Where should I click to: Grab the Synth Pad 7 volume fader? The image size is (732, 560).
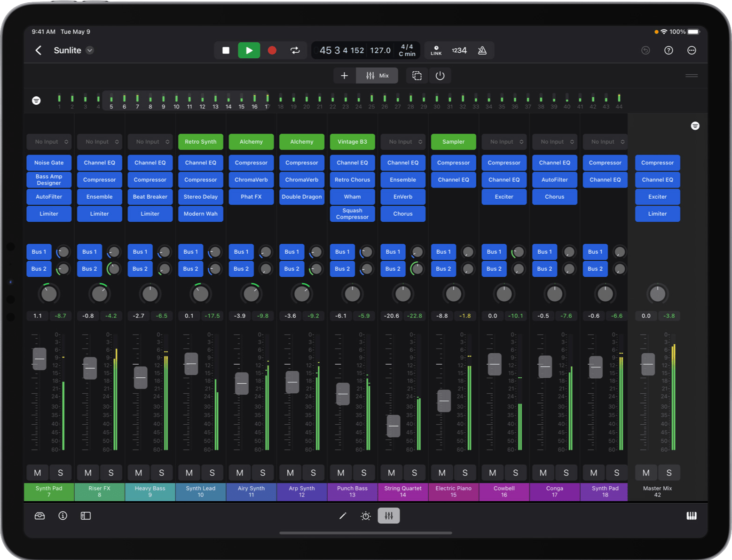point(39,359)
